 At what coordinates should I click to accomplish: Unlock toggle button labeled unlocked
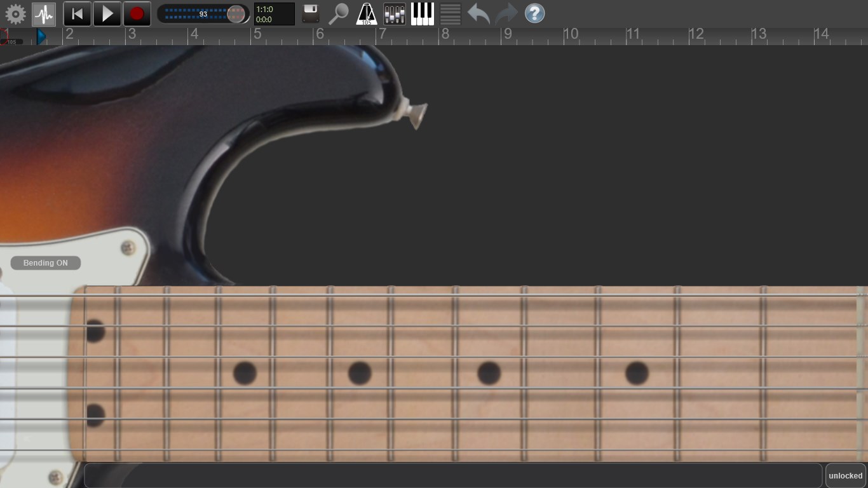845,475
